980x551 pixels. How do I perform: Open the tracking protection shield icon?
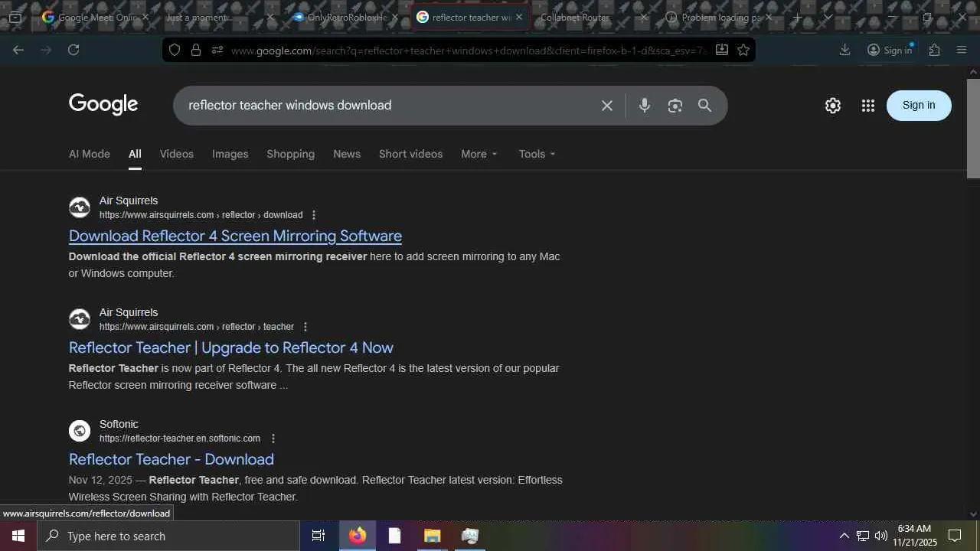point(175,50)
